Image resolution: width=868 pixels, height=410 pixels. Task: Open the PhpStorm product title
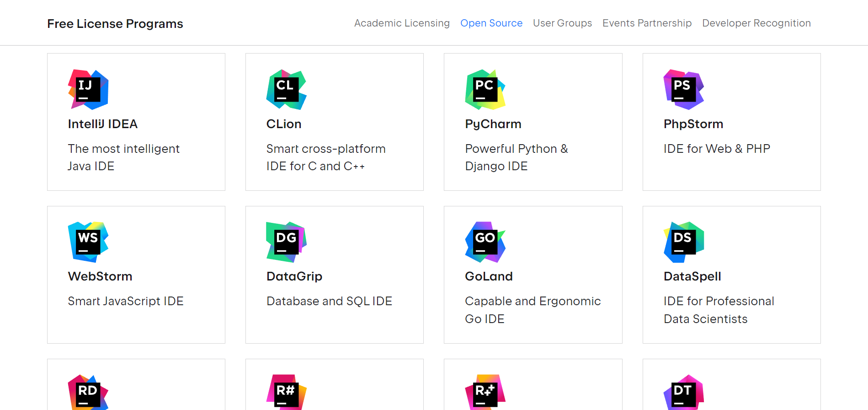[693, 124]
